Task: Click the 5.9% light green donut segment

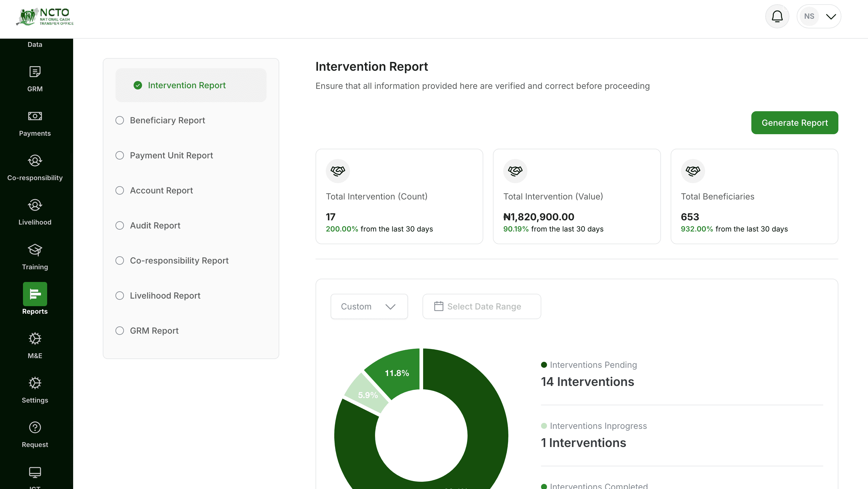Action: click(367, 395)
